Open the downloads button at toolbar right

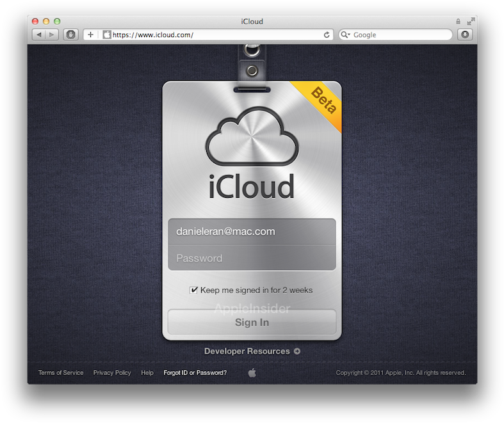(x=465, y=35)
